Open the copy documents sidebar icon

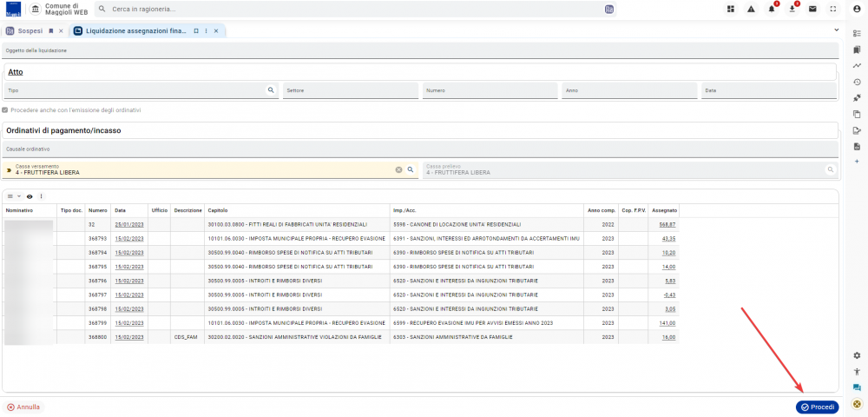tap(857, 114)
